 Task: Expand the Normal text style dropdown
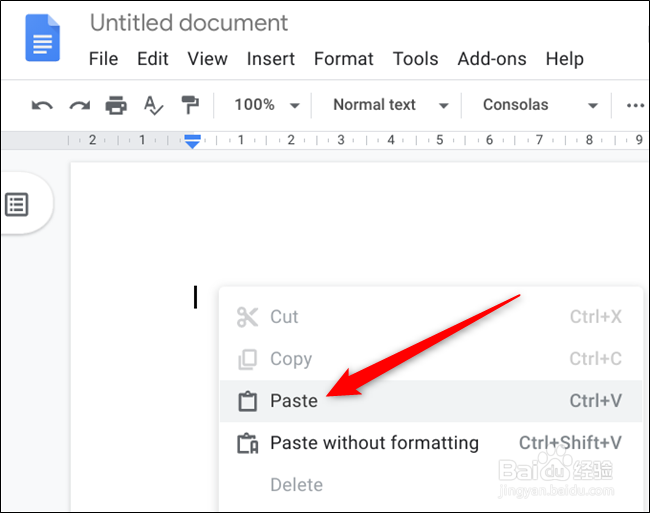click(x=389, y=105)
